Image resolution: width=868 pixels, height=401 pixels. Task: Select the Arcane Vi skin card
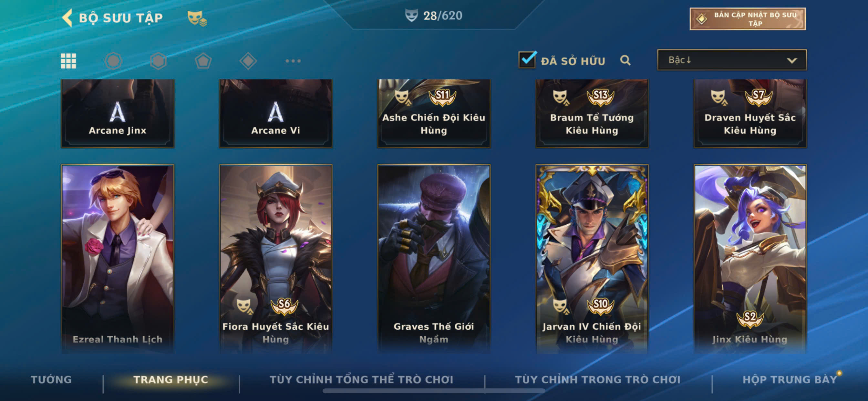[x=276, y=113]
